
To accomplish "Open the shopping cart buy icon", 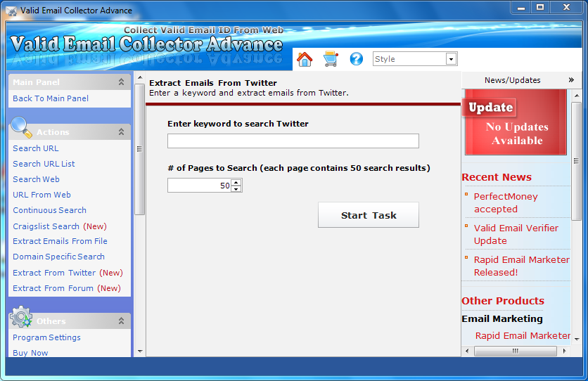I will pos(331,59).
